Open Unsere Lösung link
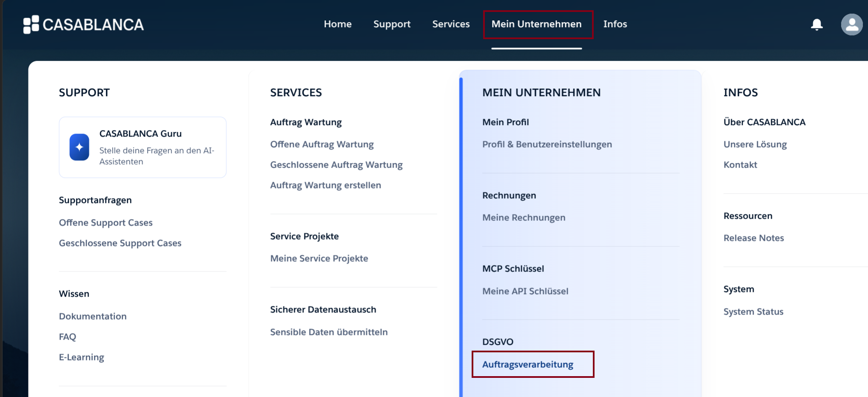868x397 pixels. pos(755,144)
